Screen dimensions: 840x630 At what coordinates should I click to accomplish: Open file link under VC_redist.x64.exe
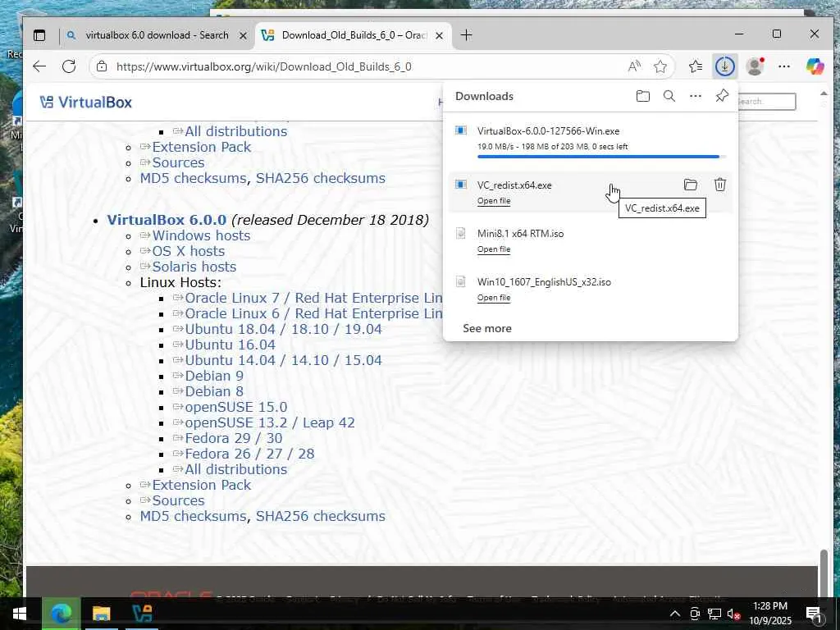tap(493, 201)
